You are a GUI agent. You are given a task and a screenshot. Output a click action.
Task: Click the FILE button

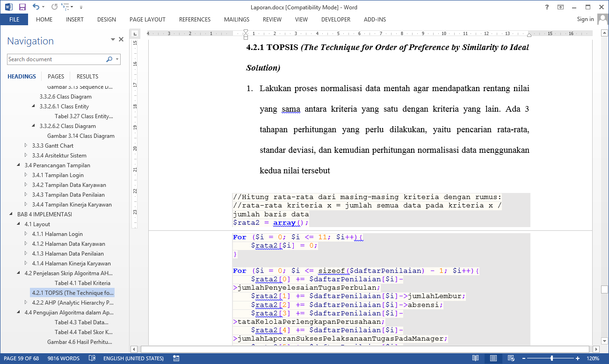pos(14,20)
